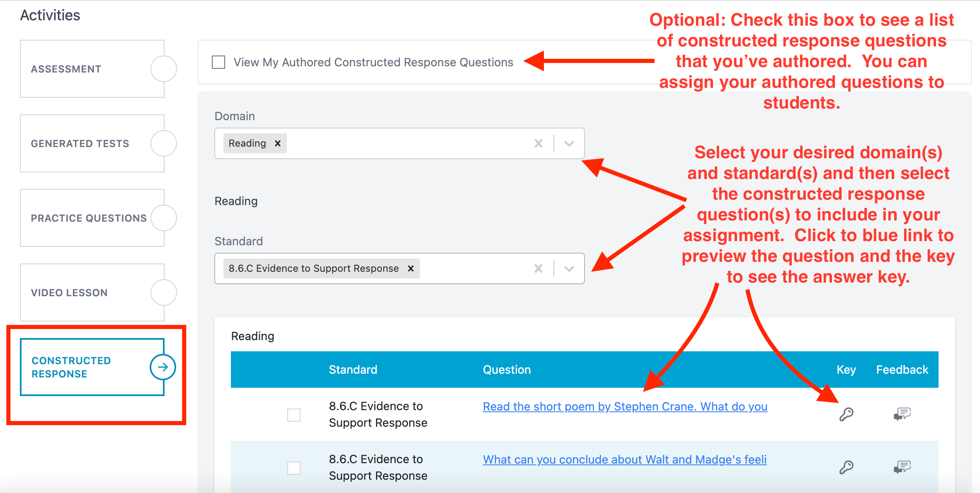Click the Constructed Response arrow circle icon
980x493 pixels.
(x=163, y=367)
